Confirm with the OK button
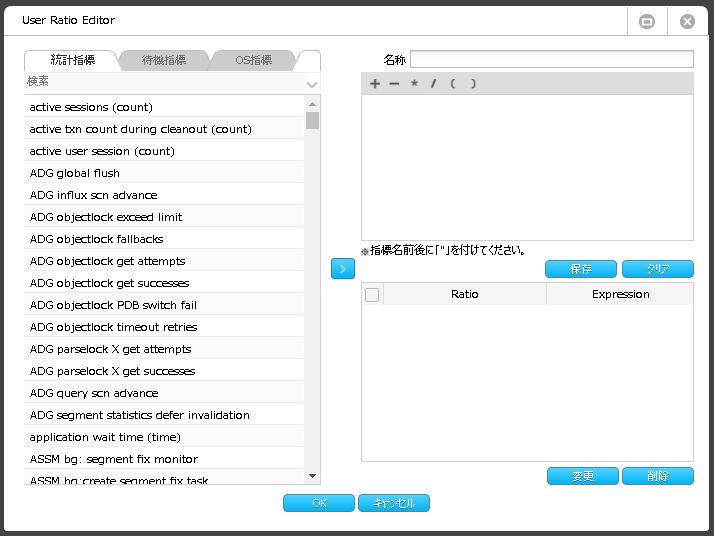The width and height of the screenshot is (714, 536). [319, 503]
